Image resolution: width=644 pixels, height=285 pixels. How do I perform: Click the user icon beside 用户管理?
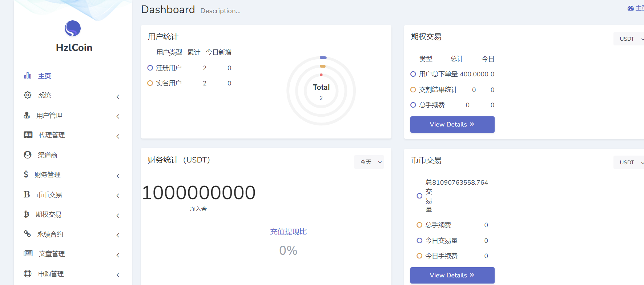coord(27,115)
